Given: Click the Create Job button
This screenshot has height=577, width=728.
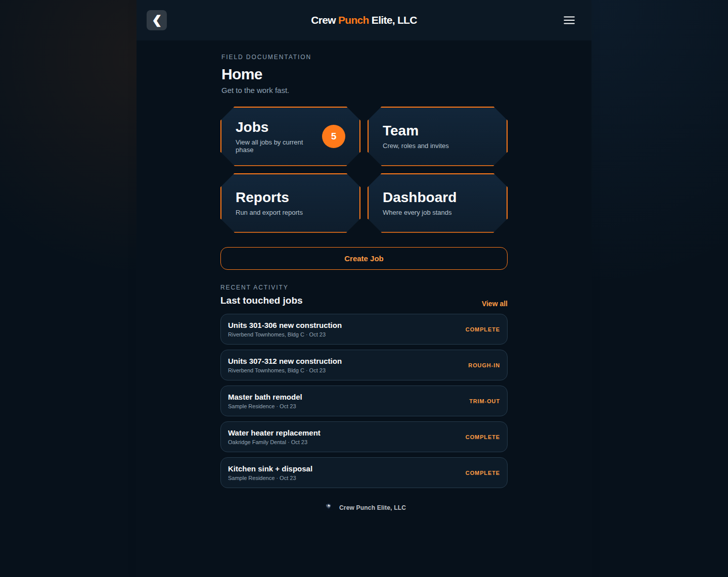Looking at the screenshot, I should pyautogui.click(x=364, y=259).
